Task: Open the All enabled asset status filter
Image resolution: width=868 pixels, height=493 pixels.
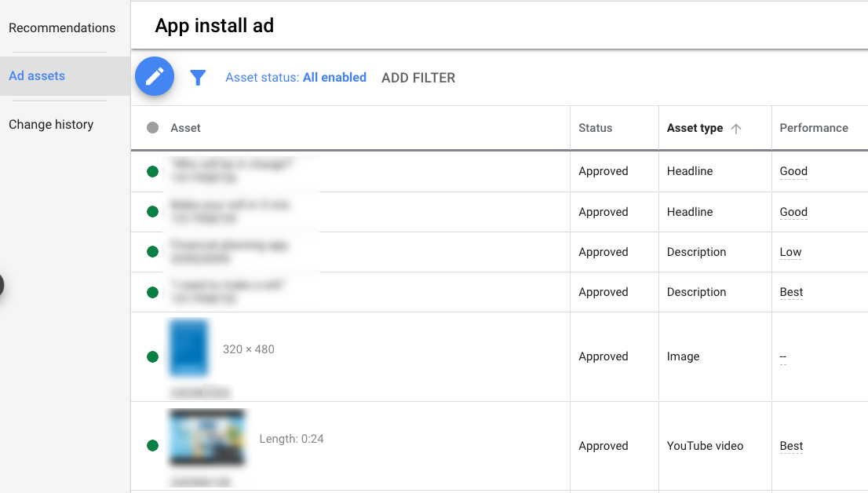Action: tap(336, 77)
